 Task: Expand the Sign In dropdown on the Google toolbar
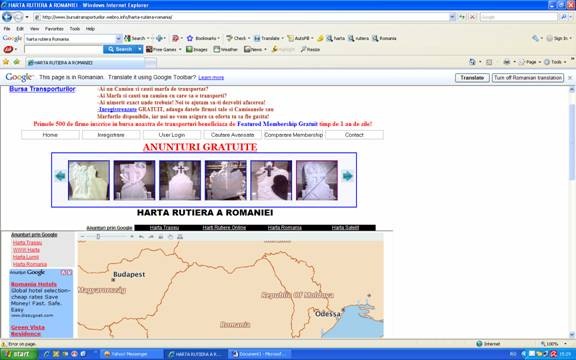[x=570, y=38]
